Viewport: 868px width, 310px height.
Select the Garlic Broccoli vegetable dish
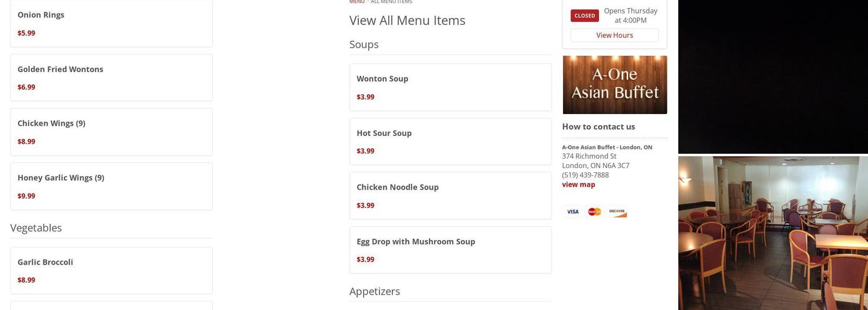click(x=111, y=270)
